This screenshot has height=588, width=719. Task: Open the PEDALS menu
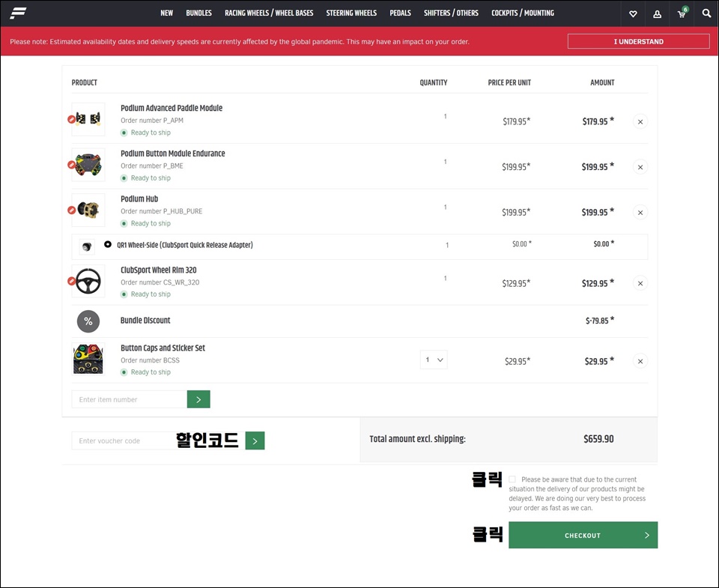point(400,13)
